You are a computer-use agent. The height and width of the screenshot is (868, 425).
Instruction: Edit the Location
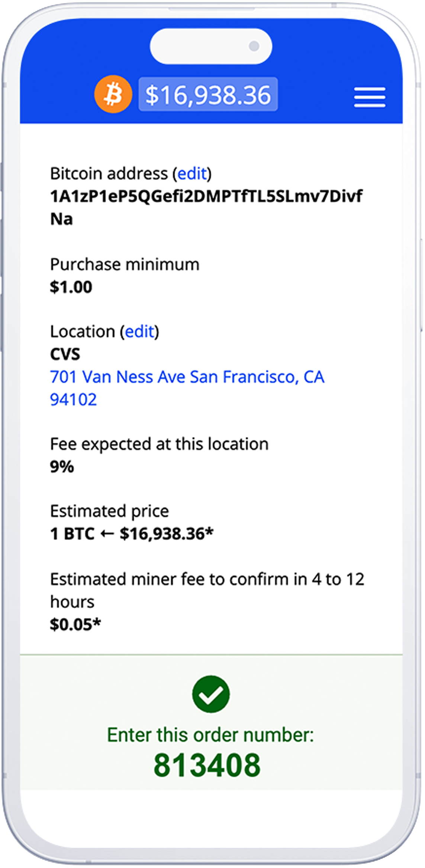(139, 331)
